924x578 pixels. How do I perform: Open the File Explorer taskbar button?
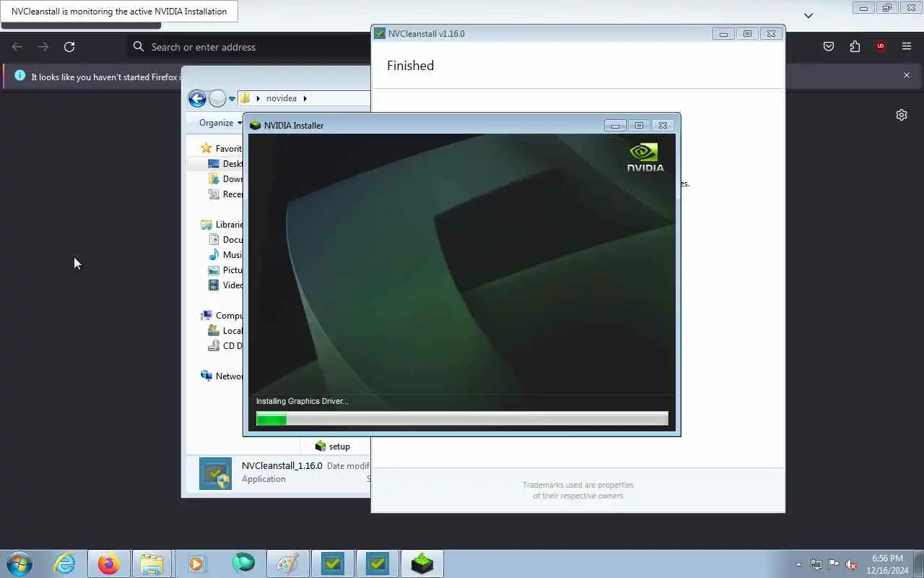coord(152,564)
